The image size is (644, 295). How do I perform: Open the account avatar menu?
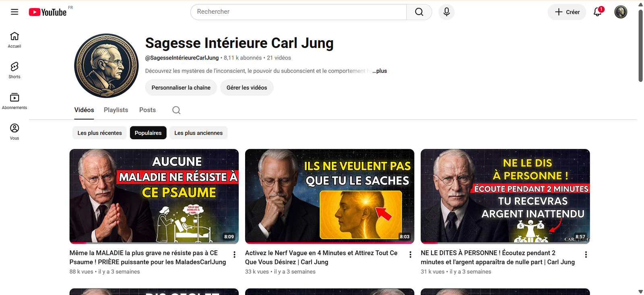tap(621, 12)
